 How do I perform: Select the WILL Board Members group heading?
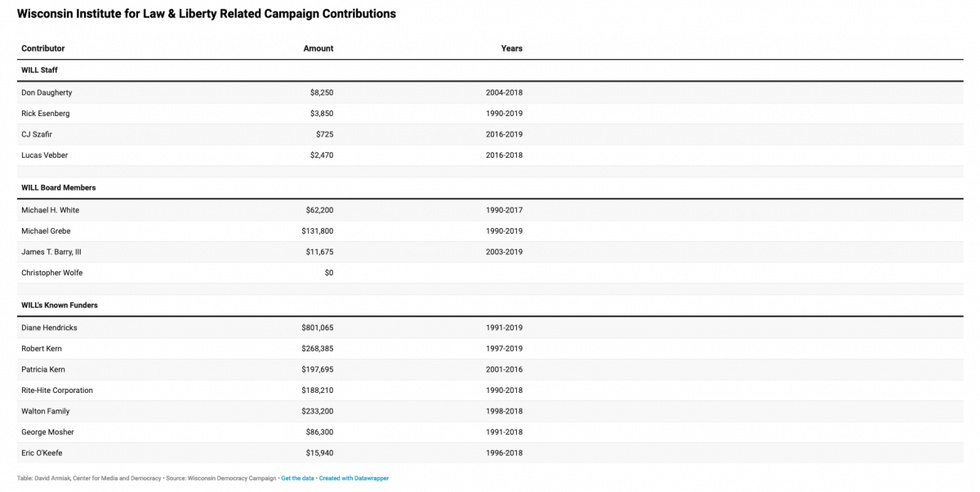(x=59, y=188)
